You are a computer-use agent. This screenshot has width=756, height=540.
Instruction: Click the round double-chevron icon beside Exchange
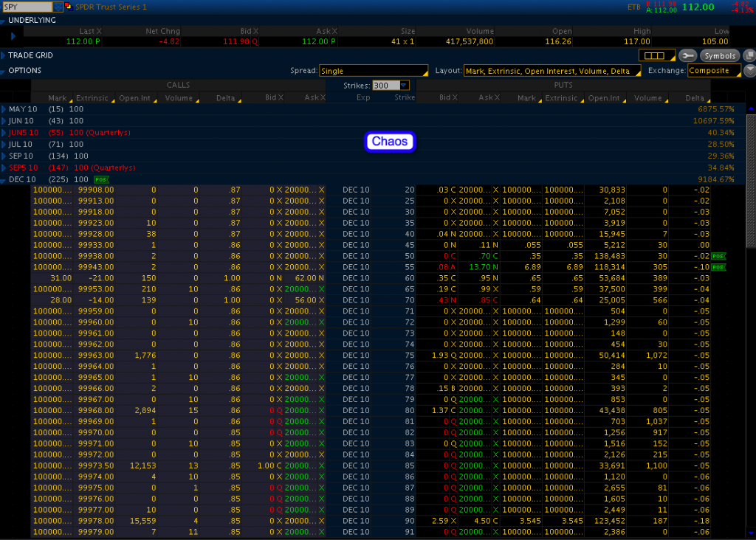[x=749, y=71]
